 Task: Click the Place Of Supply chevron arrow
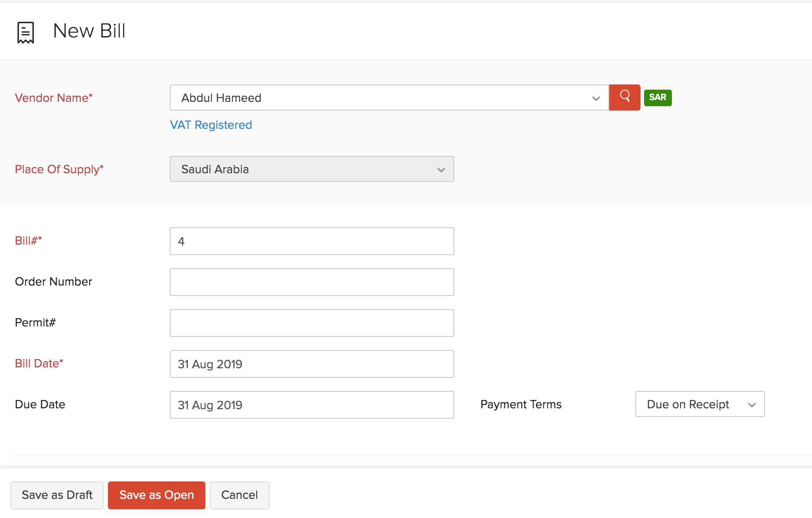(441, 170)
